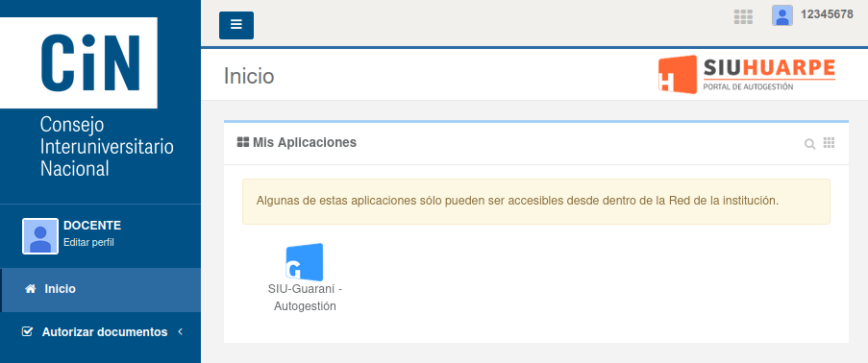This screenshot has height=363, width=868.
Task: Open search in Mis Aplicaciones panel
Action: coord(809,144)
